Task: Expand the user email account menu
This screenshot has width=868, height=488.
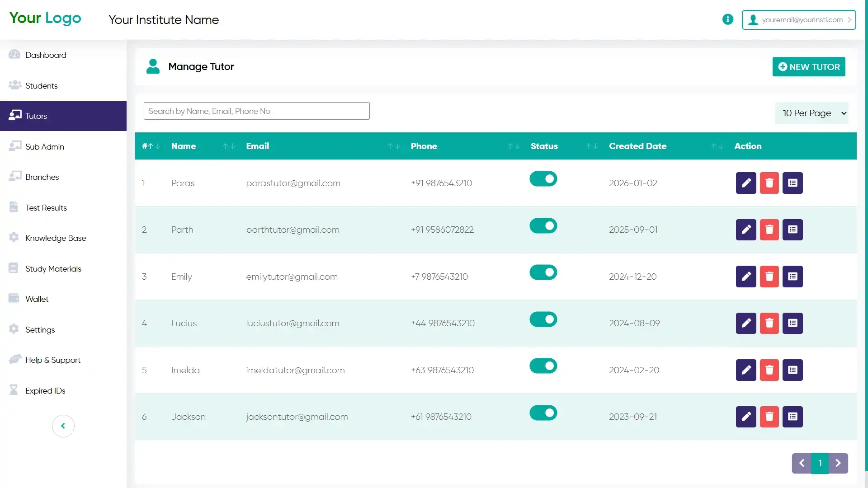Action: [799, 19]
